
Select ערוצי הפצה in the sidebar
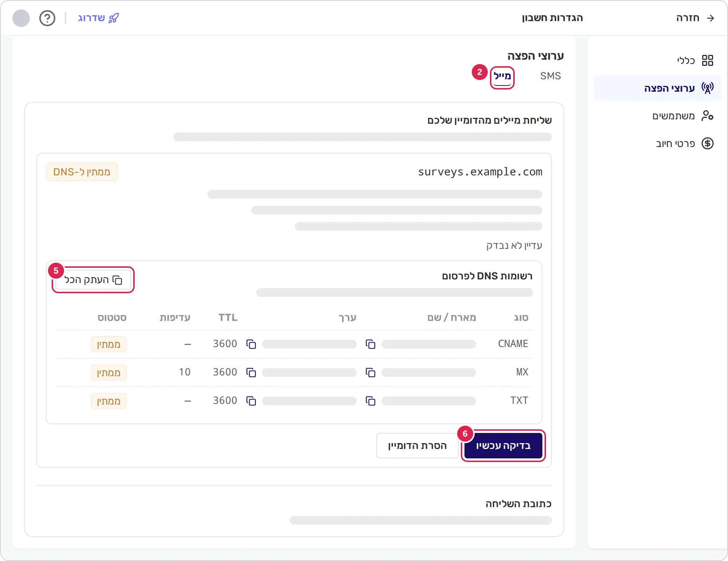point(657,88)
